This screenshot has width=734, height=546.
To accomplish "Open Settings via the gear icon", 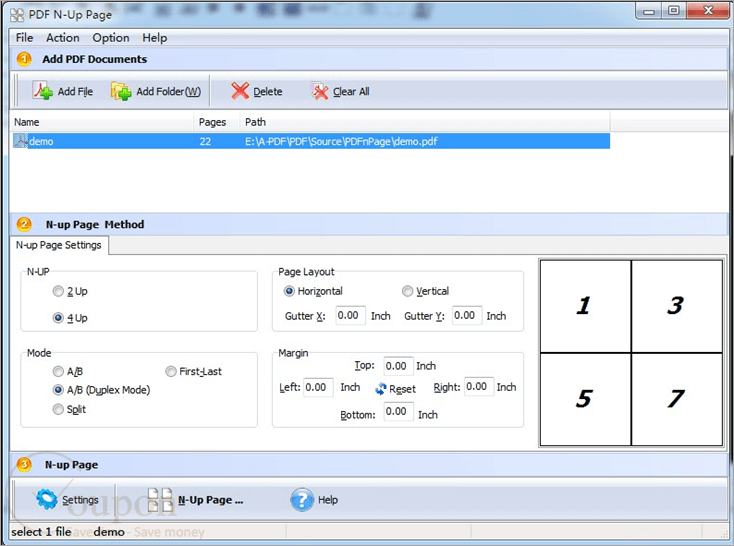I will pos(47,499).
